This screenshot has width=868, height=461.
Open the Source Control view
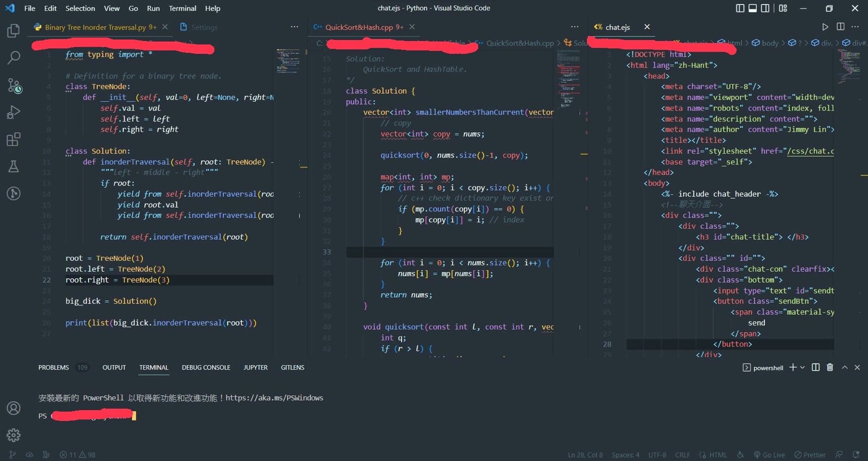pyautogui.click(x=13, y=85)
